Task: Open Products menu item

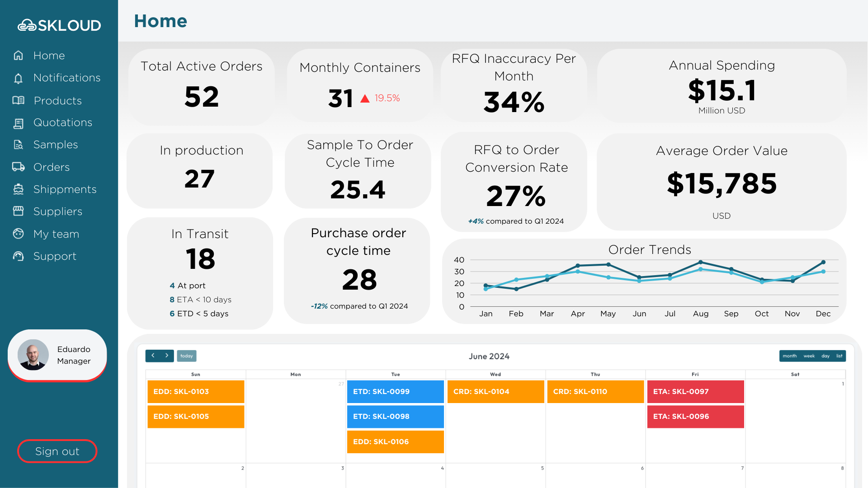Action: [58, 101]
